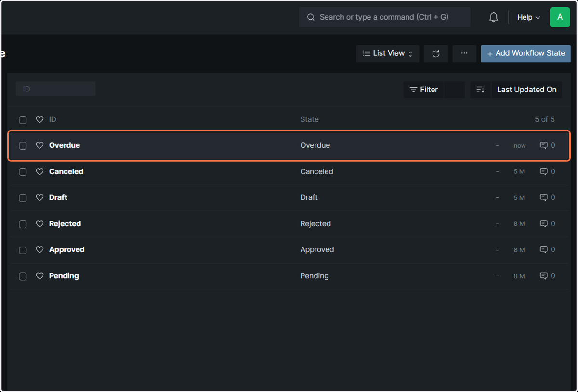578x392 pixels.
Task: Focus the ID filter input field
Action: pos(55,89)
